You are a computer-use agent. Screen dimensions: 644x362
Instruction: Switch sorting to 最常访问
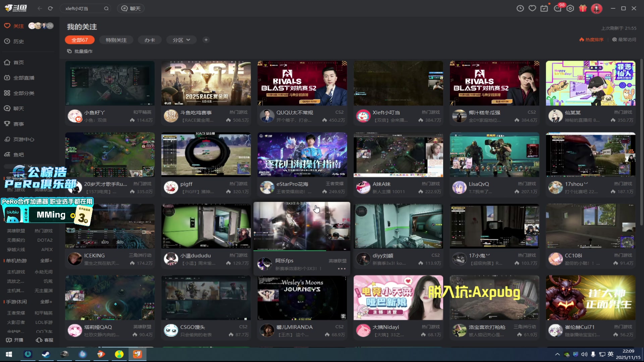click(x=624, y=39)
